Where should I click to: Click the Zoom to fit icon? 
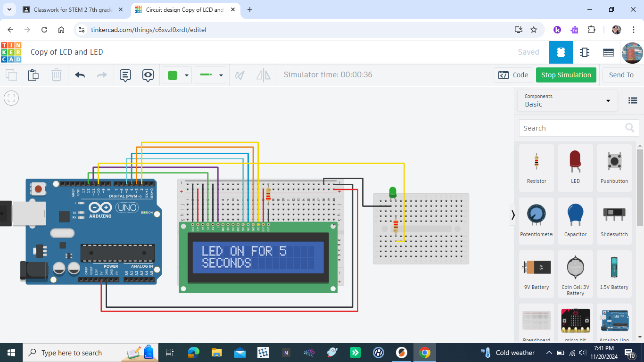tap(11, 98)
